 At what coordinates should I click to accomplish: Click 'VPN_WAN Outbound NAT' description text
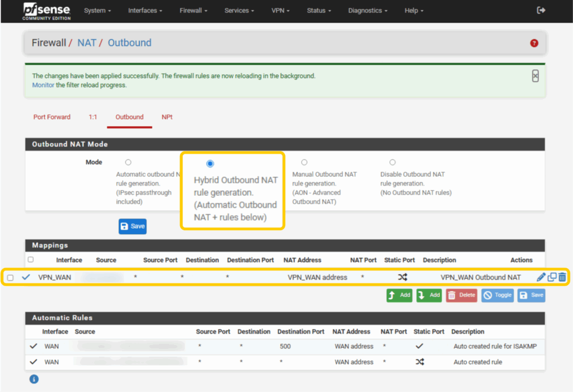[x=480, y=277]
